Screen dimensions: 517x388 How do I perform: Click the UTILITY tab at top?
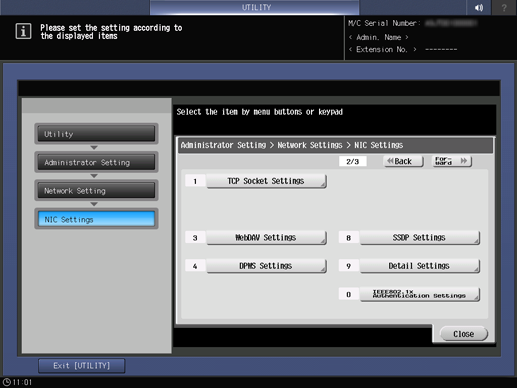click(255, 7)
